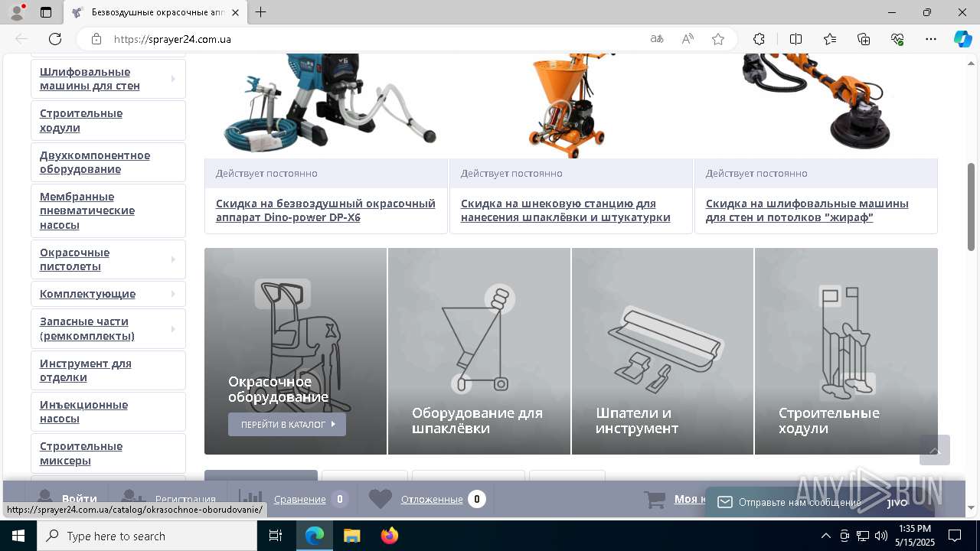The image size is (980, 551).
Task: Open Task View in taskbar
Action: [x=276, y=536]
